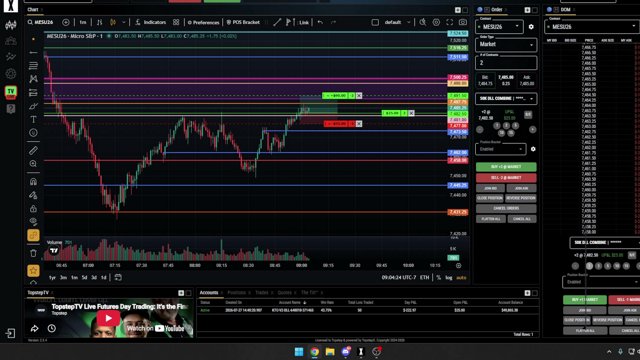Open the Trades tab
640x360 pixels.
tap(262, 293)
